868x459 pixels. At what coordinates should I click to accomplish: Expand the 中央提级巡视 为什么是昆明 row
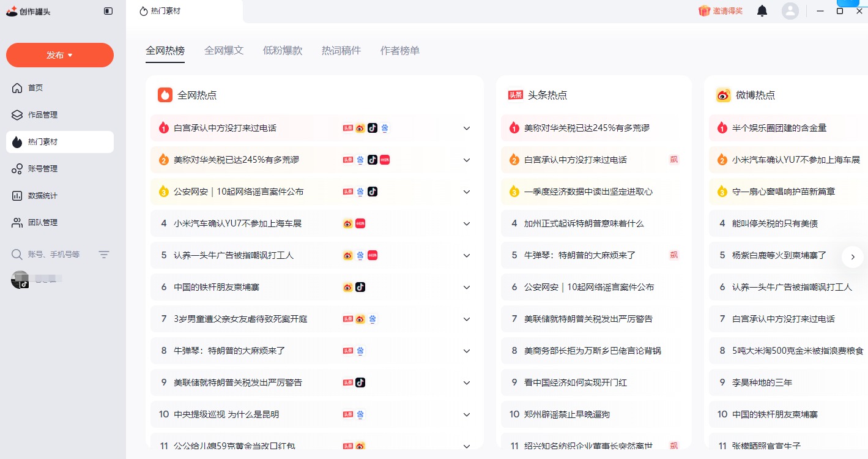pyautogui.click(x=467, y=415)
